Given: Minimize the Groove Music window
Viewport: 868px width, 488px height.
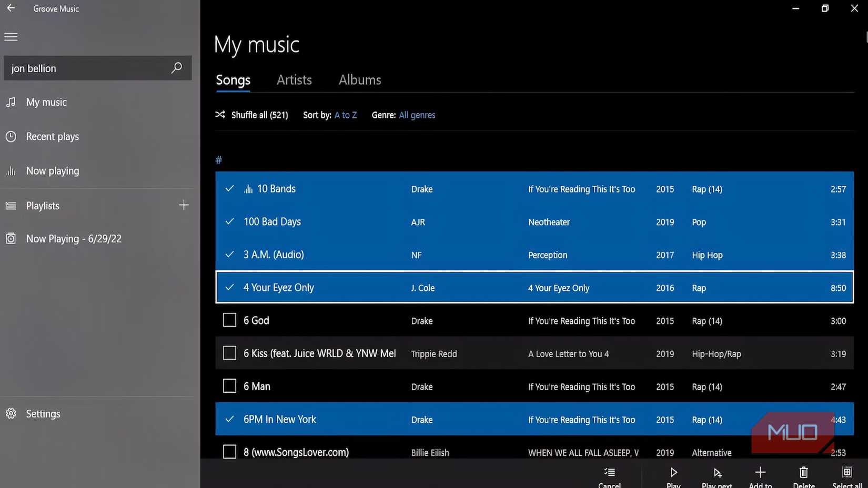Looking at the screenshot, I should 795,8.
